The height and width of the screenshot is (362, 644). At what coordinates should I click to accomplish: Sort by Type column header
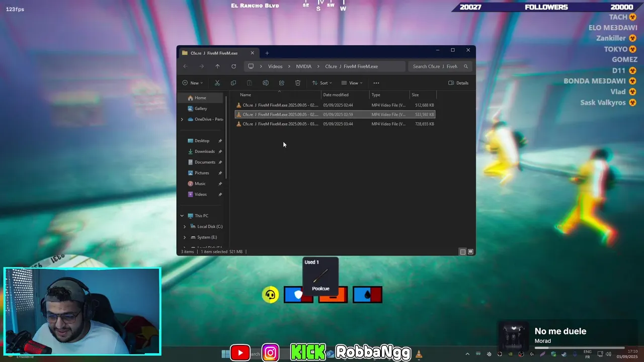[389, 95]
